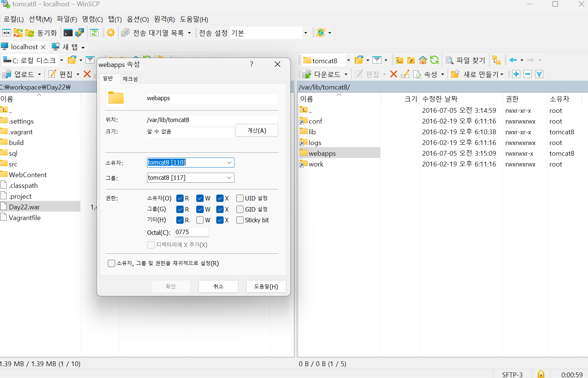Click the 취소 button
This screenshot has height=378, width=588.
coord(218,286)
